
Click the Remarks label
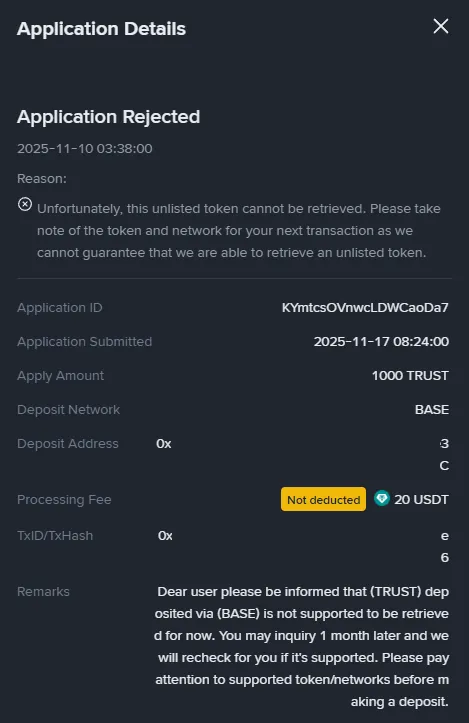(x=43, y=592)
